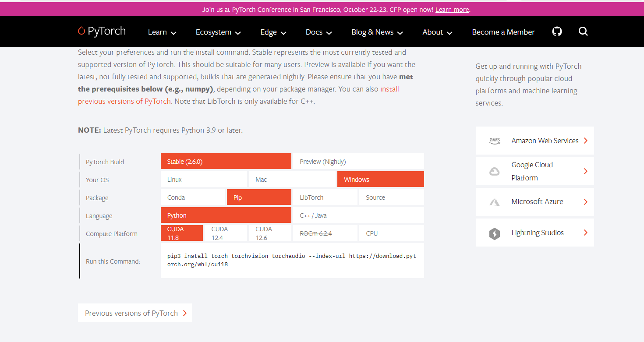The width and height of the screenshot is (644, 342).
Task: Click the AWS logo icon
Action: pyautogui.click(x=495, y=141)
